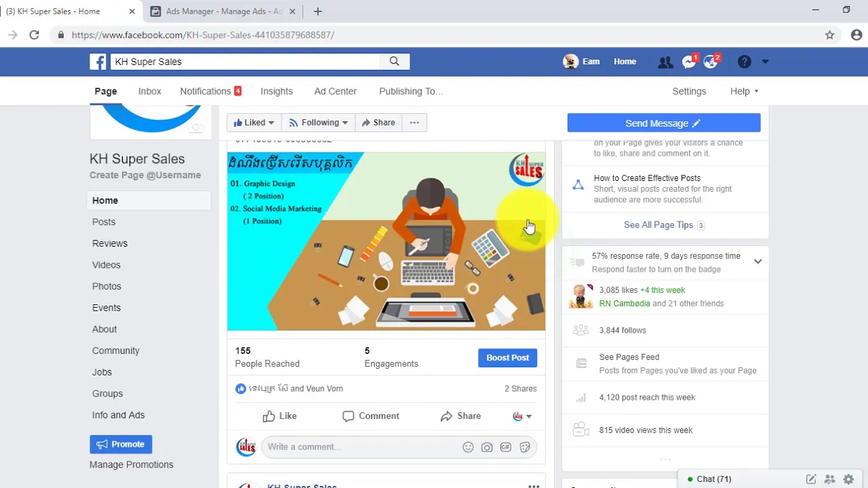
Task: Open How to Create Effective Posts tip
Action: 648,178
